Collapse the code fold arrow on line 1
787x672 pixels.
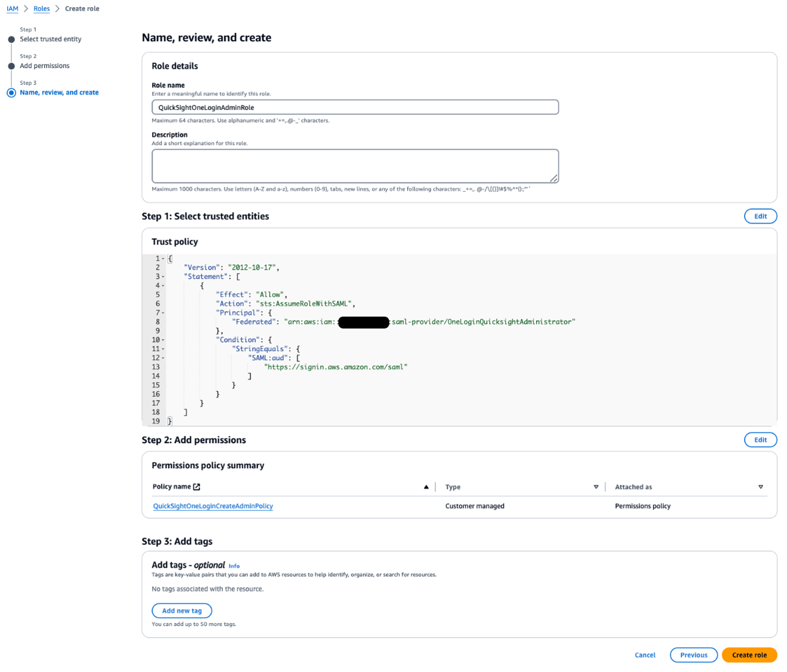(x=163, y=259)
